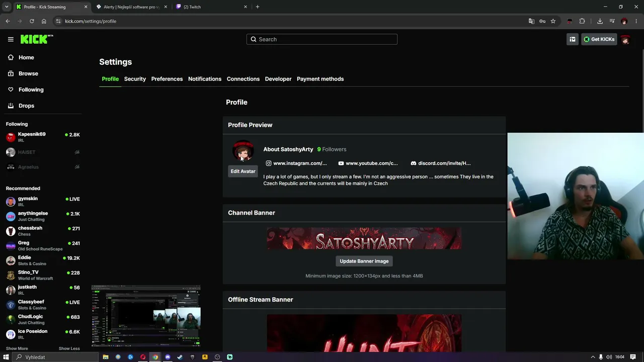Open Google Translate icon in address bar

tap(531, 21)
